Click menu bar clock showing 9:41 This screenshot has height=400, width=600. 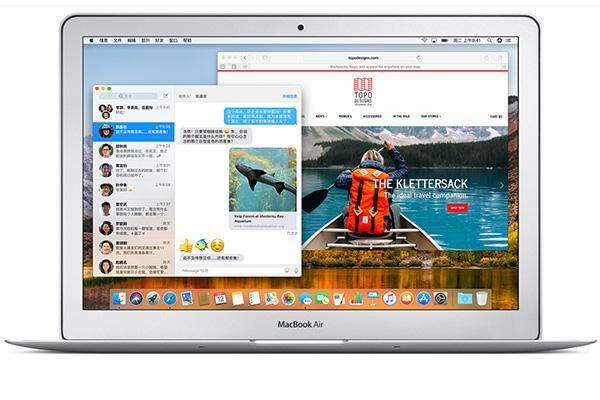[467, 40]
